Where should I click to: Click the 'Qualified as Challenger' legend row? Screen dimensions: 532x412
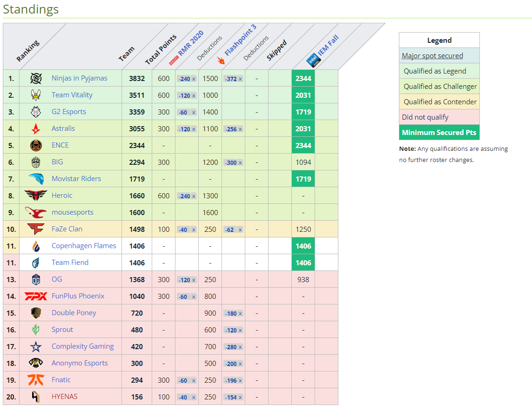coord(439,86)
